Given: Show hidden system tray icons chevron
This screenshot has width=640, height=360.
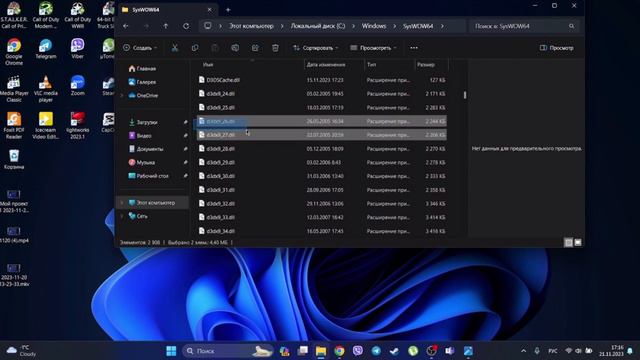Looking at the screenshot, I should 523,351.
